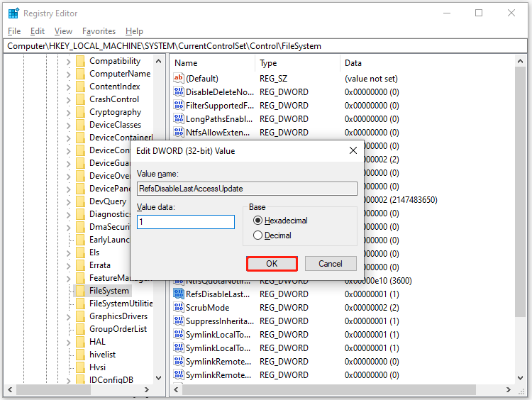Select the first SymlinkLocalTo... value name
The width and height of the screenshot is (532, 400).
click(x=218, y=335)
